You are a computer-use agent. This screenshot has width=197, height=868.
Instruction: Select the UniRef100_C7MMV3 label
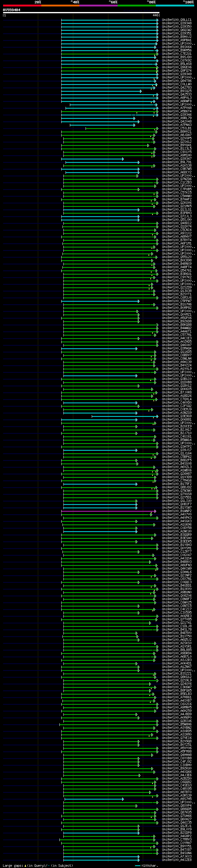(176, 840)
